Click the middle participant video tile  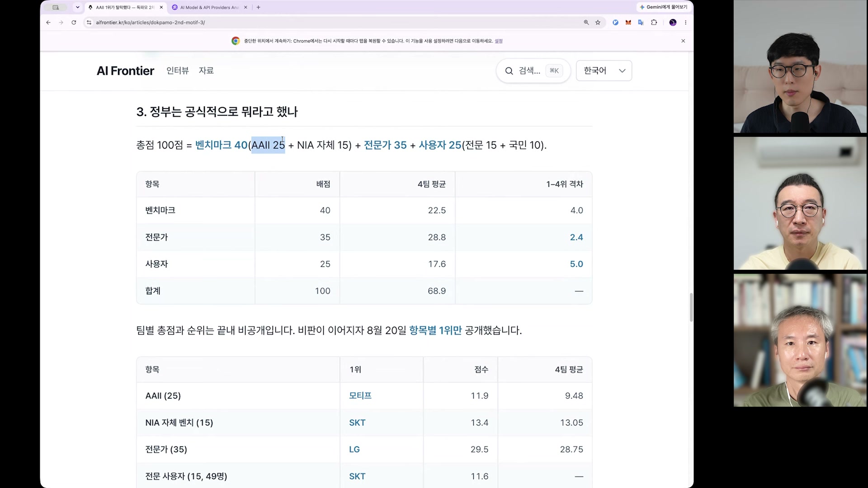[x=800, y=203]
